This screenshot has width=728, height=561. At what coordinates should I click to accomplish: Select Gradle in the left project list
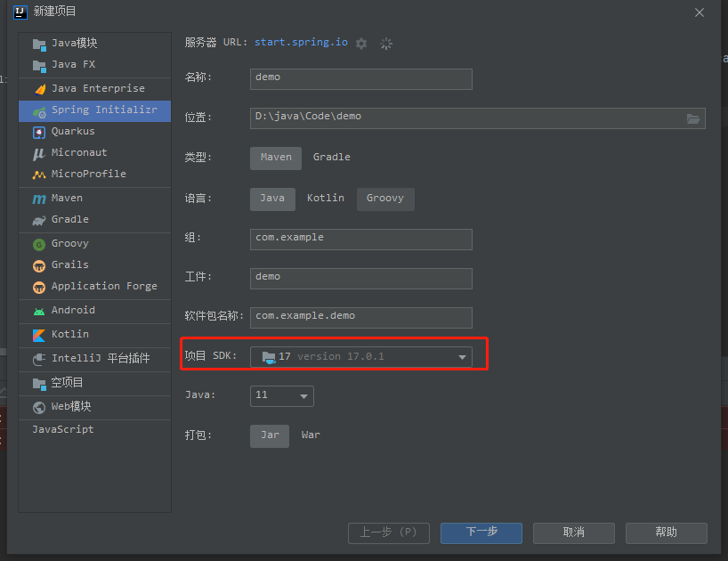(x=94, y=220)
